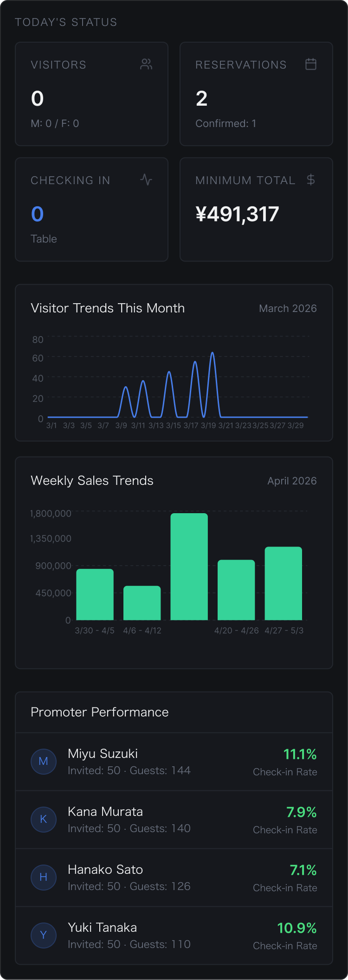Click the reservations calendar icon
Screen dimensions: 348x980
(311, 64)
